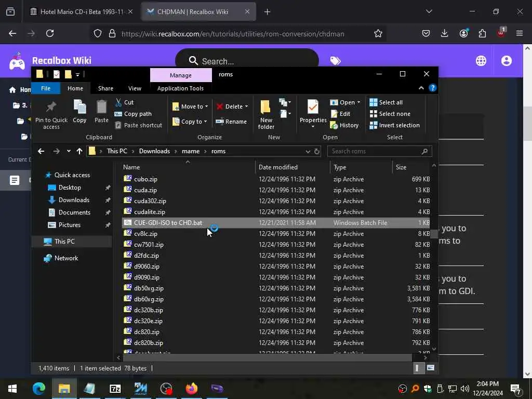Switch to large icons view in status bar

tap(430, 368)
